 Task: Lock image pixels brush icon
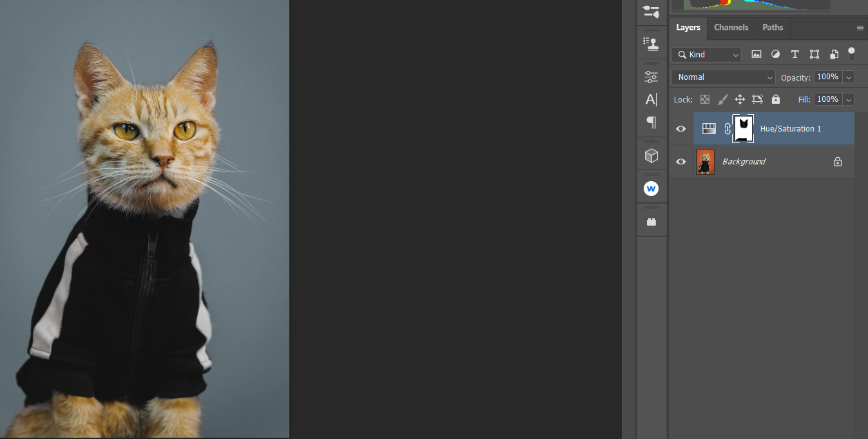pyautogui.click(x=722, y=99)
